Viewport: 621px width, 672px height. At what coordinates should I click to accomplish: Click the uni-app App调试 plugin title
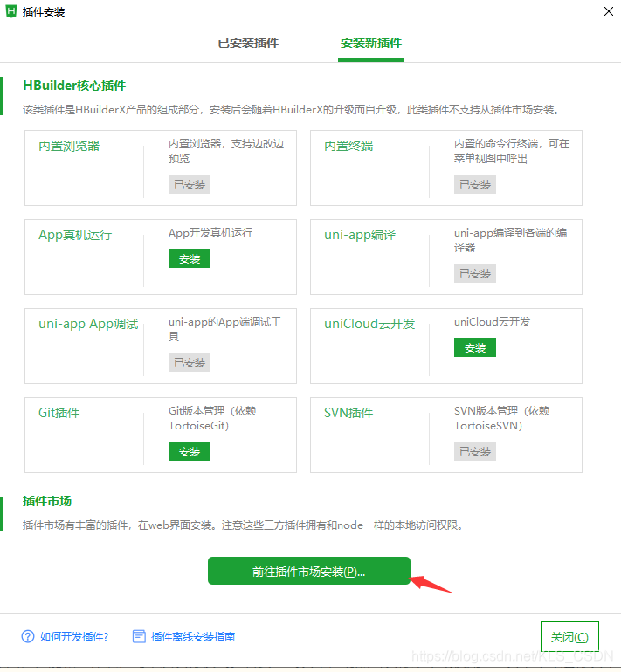[x=88, y=324]
